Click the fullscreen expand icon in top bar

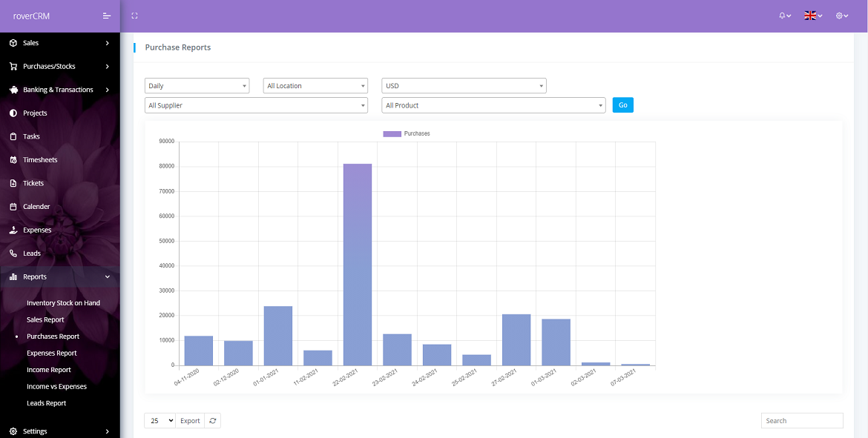[134, 15]
